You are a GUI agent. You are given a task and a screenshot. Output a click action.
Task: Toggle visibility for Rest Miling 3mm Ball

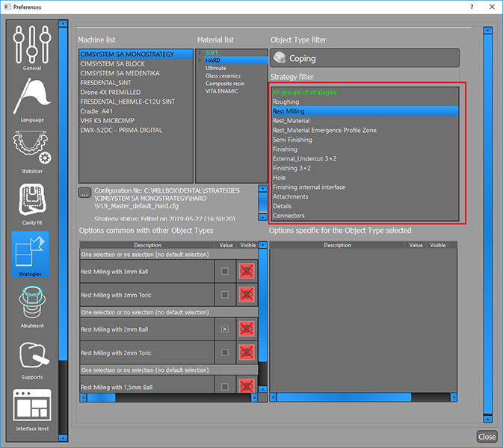pos(247,271)
